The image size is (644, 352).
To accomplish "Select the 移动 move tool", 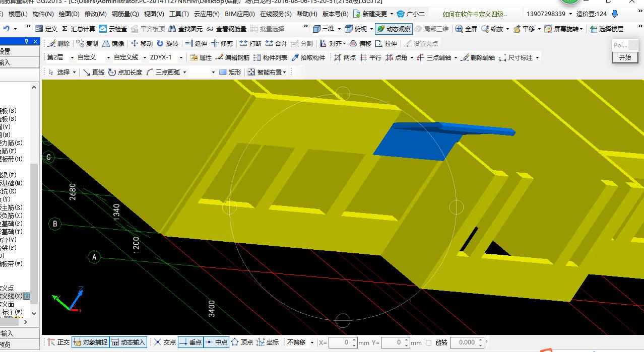I will click(142, 43).
